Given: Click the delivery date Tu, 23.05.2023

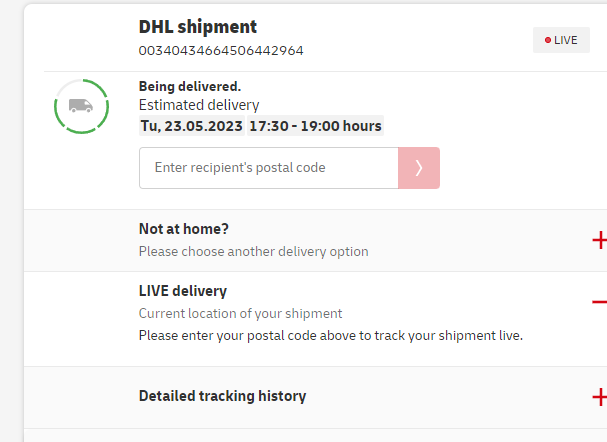Looking at the screenshot, I should coord(190,126).
